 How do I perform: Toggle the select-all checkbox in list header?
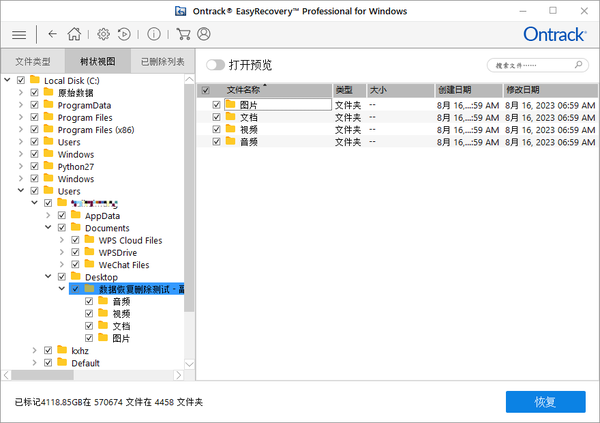coord(206,90)
